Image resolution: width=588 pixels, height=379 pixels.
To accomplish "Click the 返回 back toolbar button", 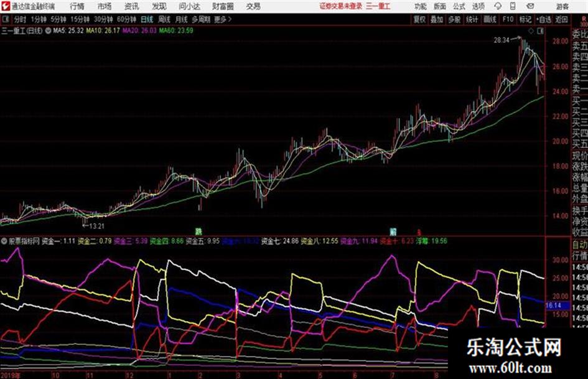I will 561,19.
